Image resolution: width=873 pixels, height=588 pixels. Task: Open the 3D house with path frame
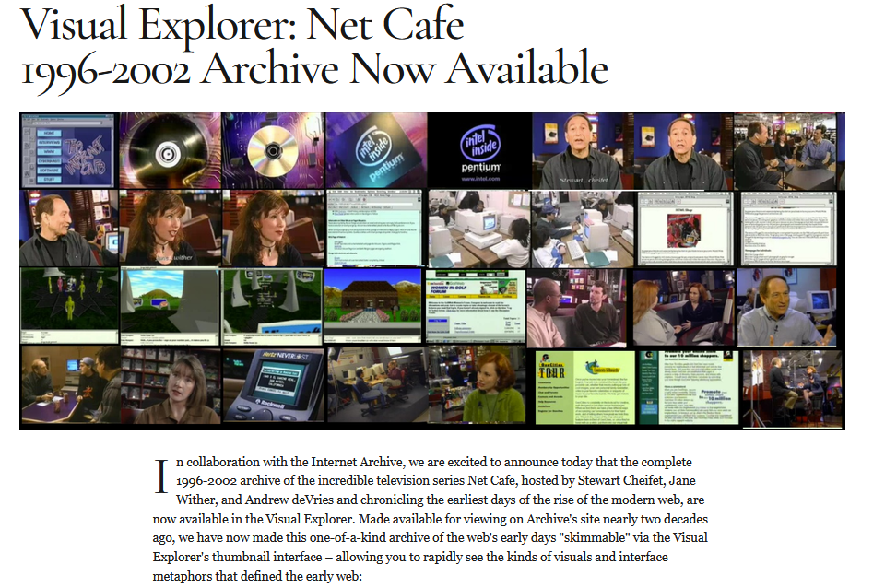pos(373,306)
